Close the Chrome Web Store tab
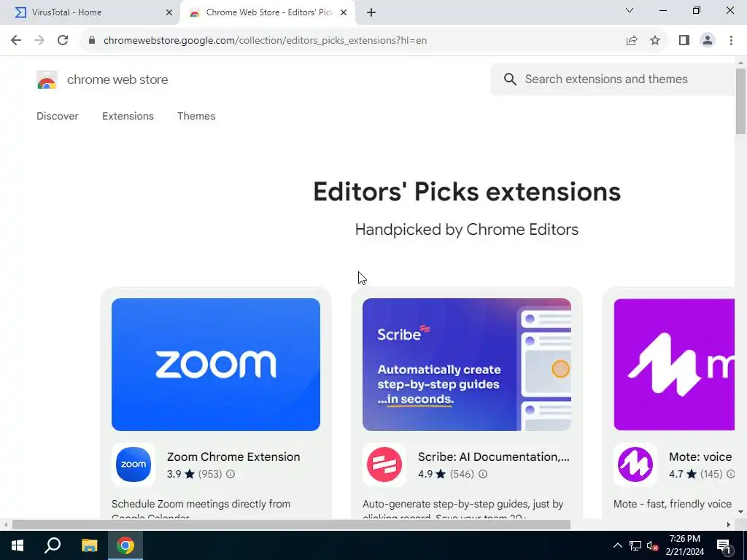The image size is (747, 560). (x=344, y=12)
